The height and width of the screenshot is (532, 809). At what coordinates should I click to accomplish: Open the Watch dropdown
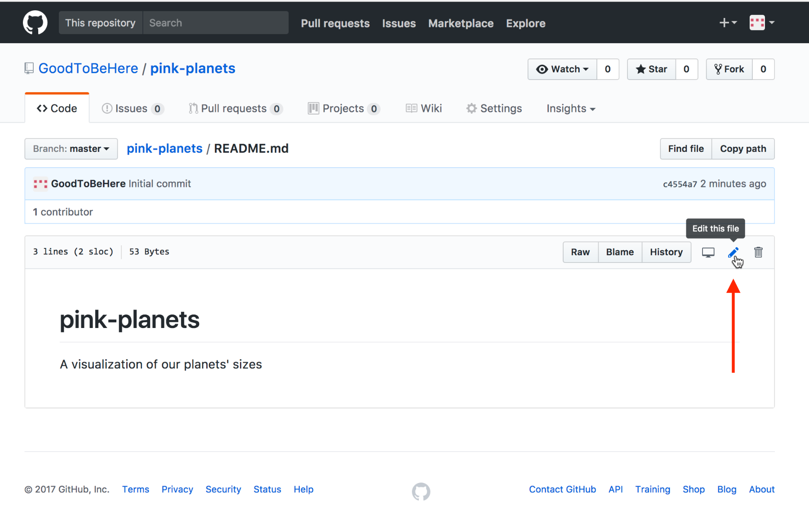pos(562,69)
